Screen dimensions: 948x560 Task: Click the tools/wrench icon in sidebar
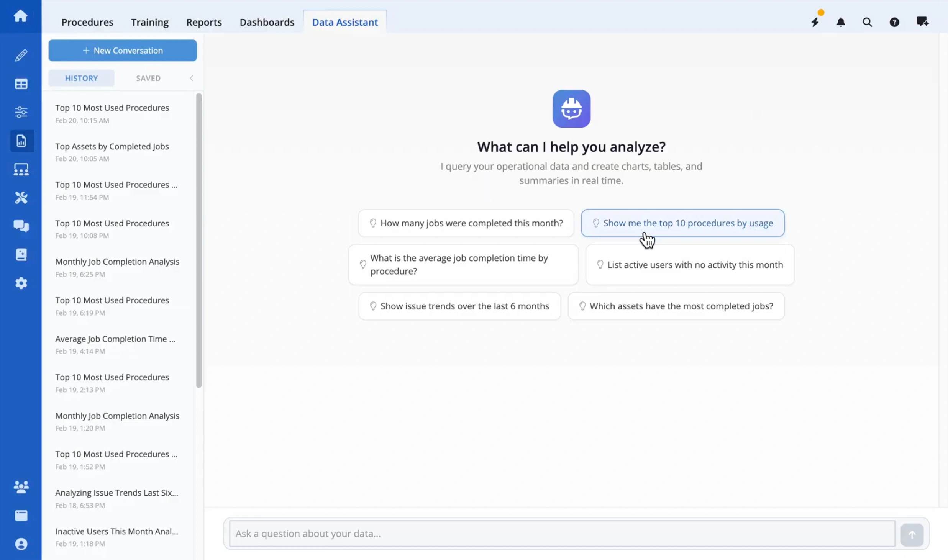click(x=21, y=198)
